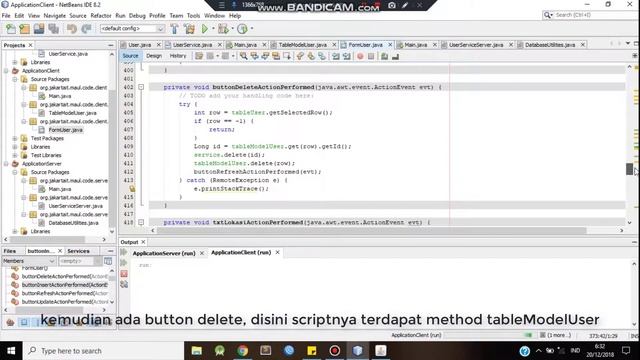Click the (1 more...) status link

point(558,335)
